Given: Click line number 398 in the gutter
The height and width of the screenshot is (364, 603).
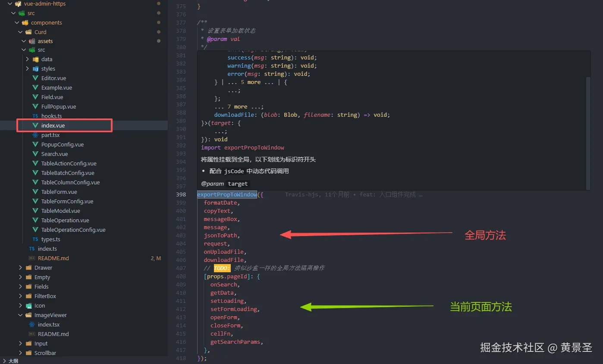Looking at the screenshot, I should (181, 195).
